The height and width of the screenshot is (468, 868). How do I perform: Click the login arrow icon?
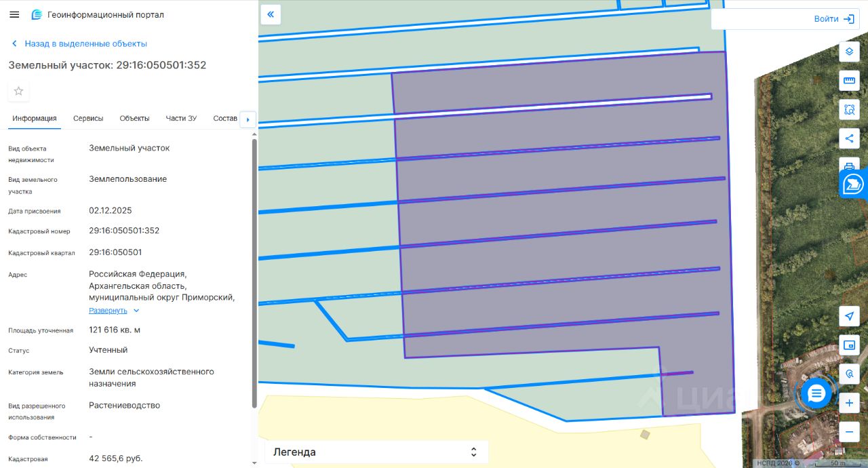[849, 19]
